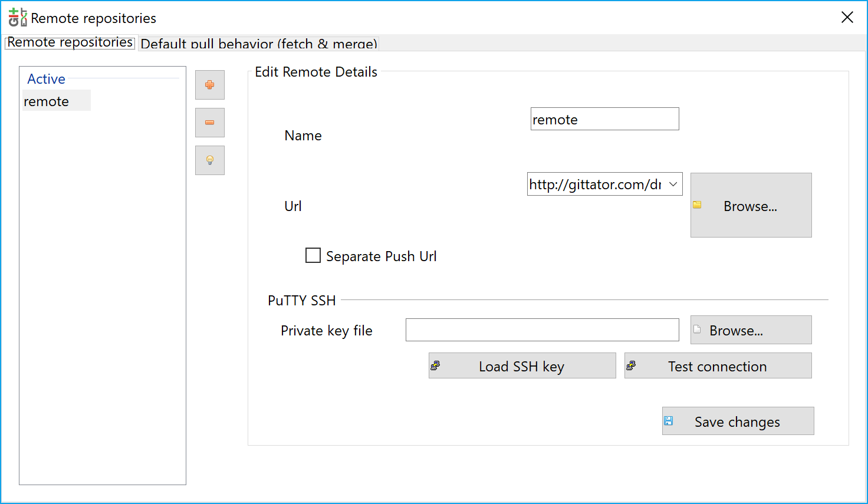Click the floppy disk icon on Save changes

tap(669, 420)
